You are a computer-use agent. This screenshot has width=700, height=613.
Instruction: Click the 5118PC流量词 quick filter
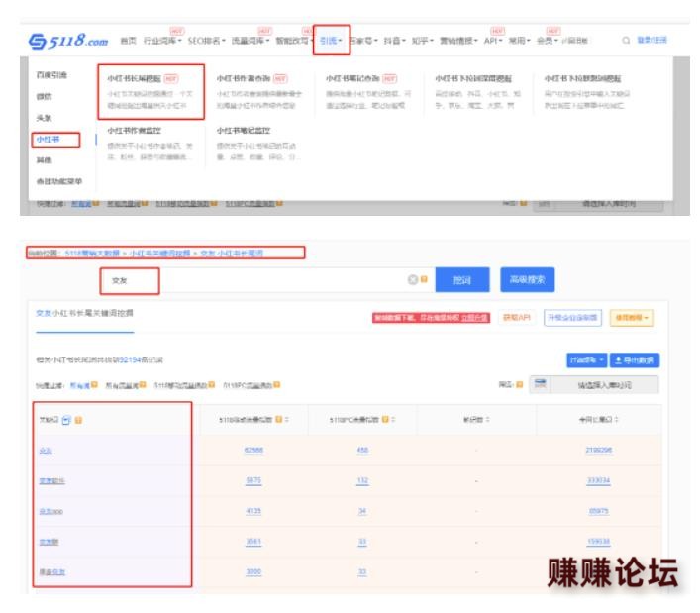pos(248,385)
